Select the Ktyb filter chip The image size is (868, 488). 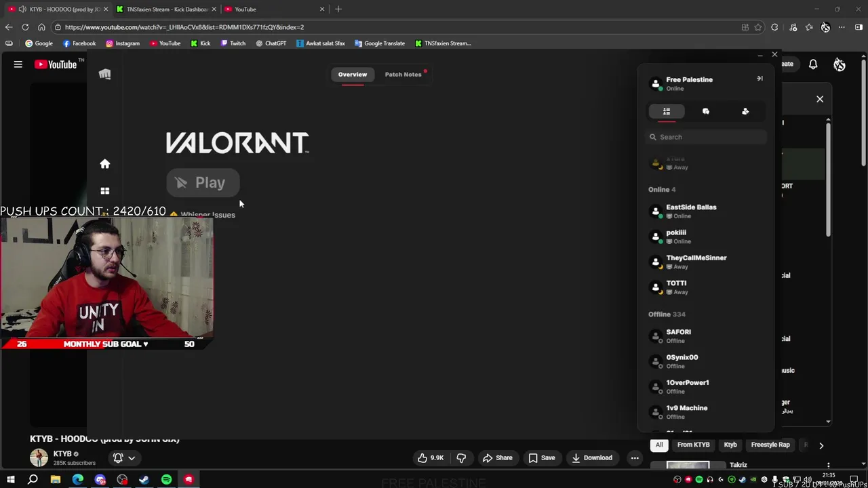(730, 445)
